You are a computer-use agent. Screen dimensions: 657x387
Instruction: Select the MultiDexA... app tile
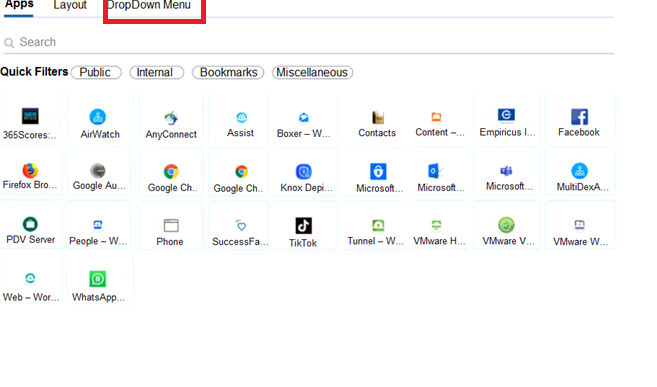pyautogui.click(x=580, y=171)
